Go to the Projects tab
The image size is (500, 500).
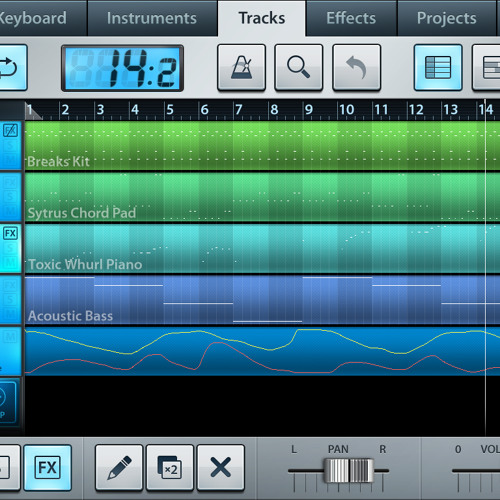tap(447, 18)
